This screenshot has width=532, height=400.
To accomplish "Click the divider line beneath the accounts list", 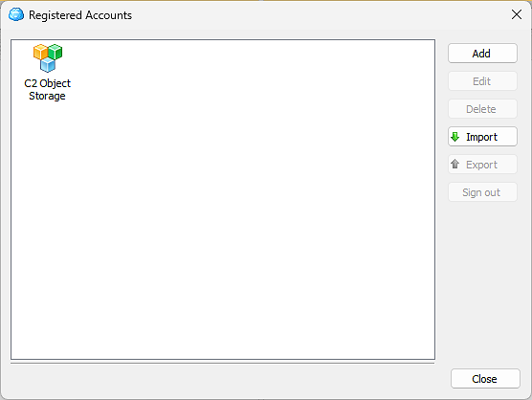I will coord(222,364).
